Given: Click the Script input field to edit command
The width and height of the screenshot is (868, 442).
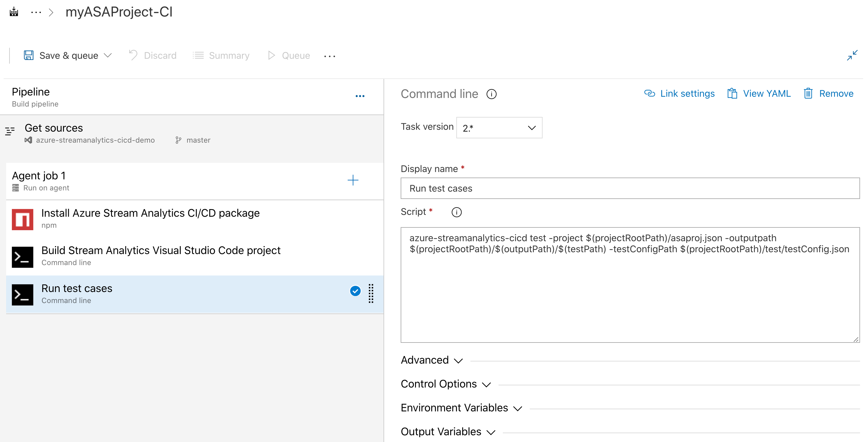Looking at the screenshot, I should (630, 284).
